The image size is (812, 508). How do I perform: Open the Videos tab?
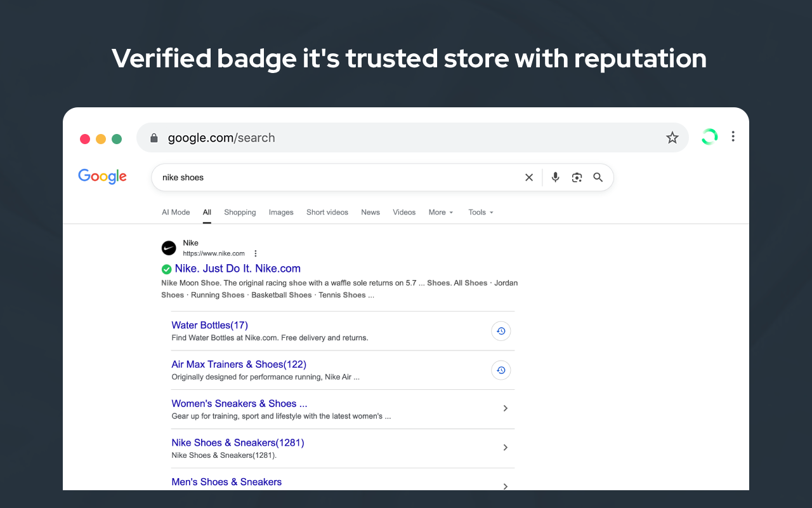404,212
